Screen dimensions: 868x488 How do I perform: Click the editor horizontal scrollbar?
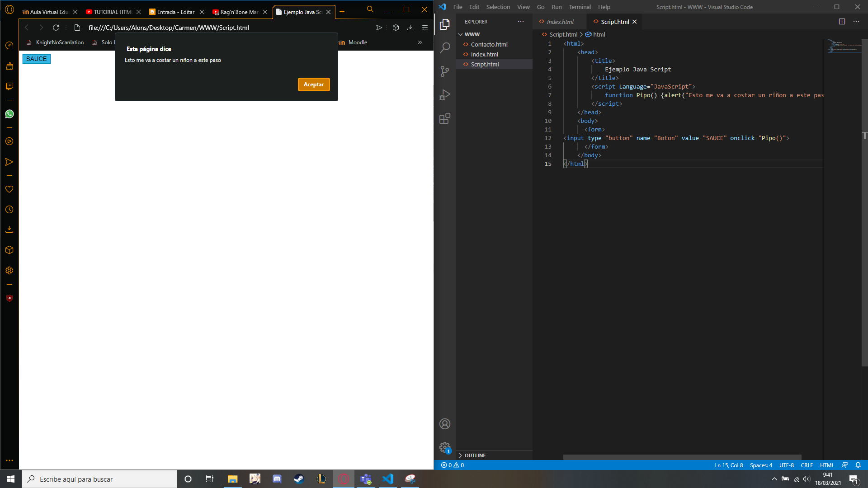pyautogui.click(x=682, y=457)
